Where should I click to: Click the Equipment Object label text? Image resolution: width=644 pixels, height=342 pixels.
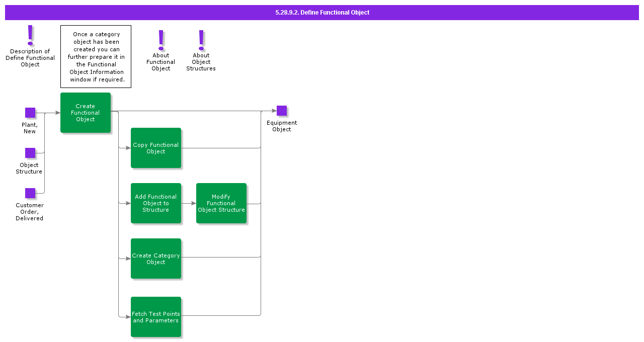[x=282, y=126]
